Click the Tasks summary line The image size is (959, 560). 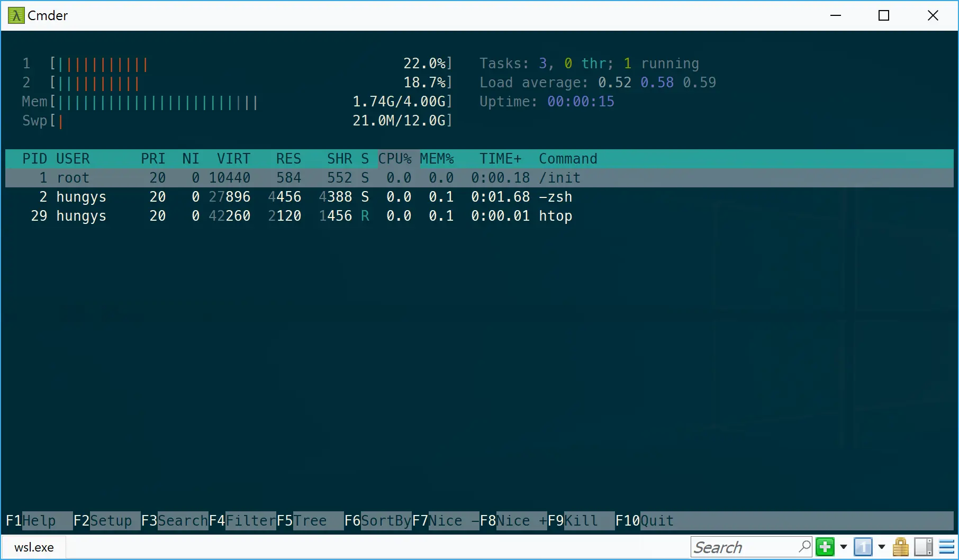pos(590,64)
